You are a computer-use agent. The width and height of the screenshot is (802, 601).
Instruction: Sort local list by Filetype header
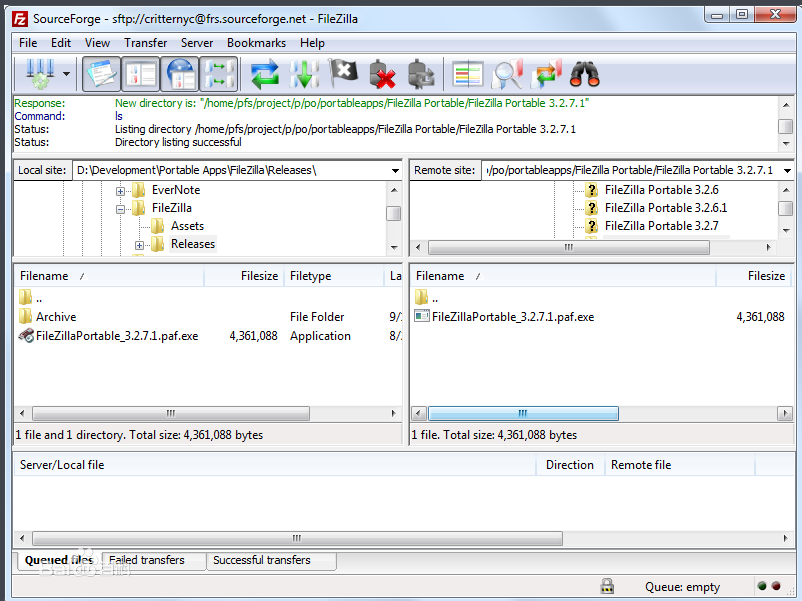tap(334, 276)
